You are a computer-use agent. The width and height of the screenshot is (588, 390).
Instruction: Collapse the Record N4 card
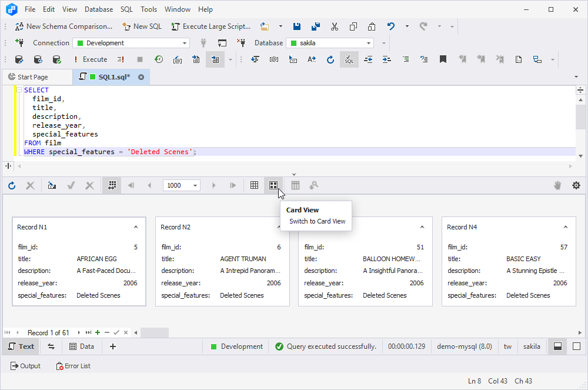pos(566,227)
